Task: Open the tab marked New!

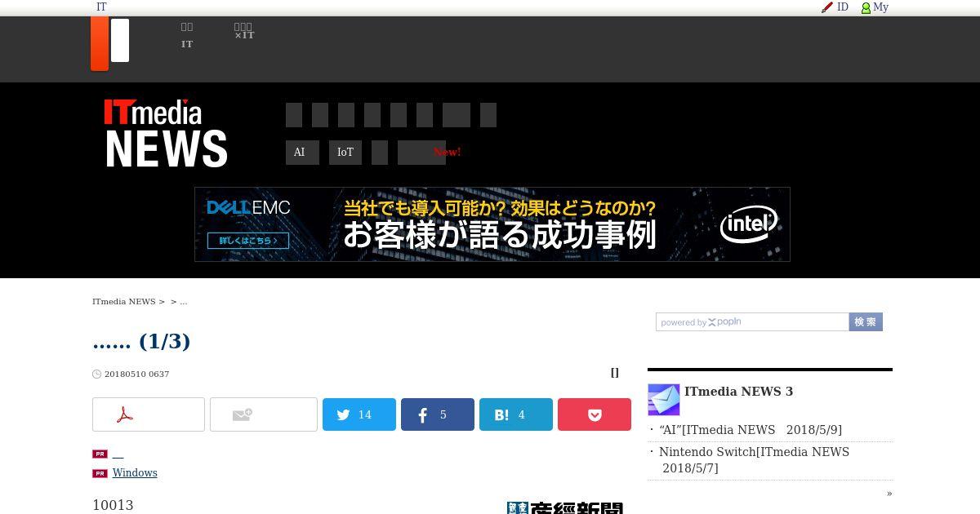Action: point(421,153)
